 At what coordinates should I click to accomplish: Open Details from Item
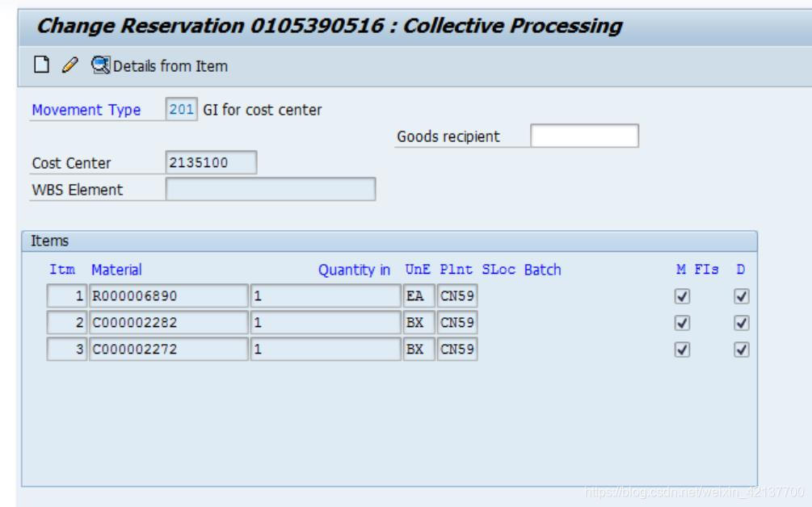[159, 65]
